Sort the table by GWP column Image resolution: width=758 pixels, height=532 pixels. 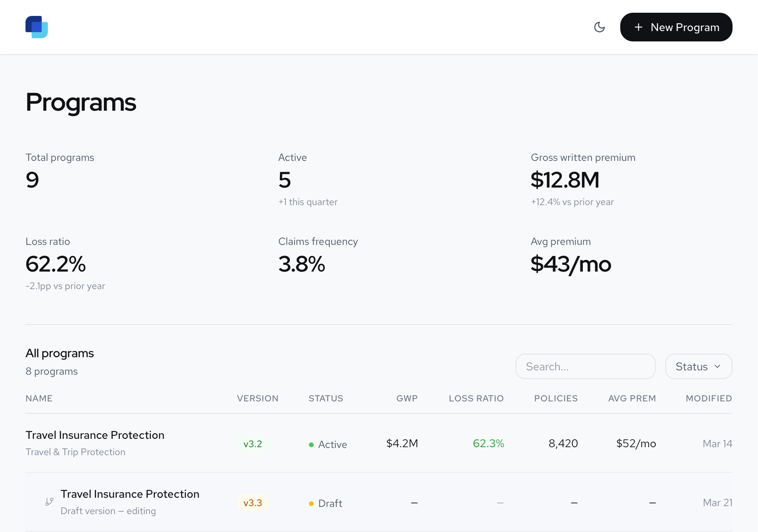pyautogui.click(x=407, y=398)
